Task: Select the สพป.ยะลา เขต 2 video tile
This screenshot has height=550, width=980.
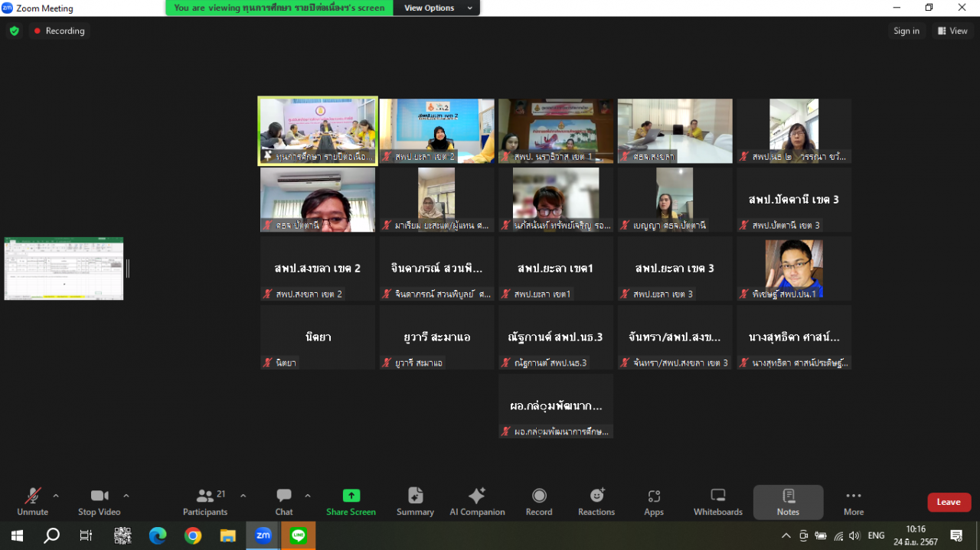Action: [437, 131]
